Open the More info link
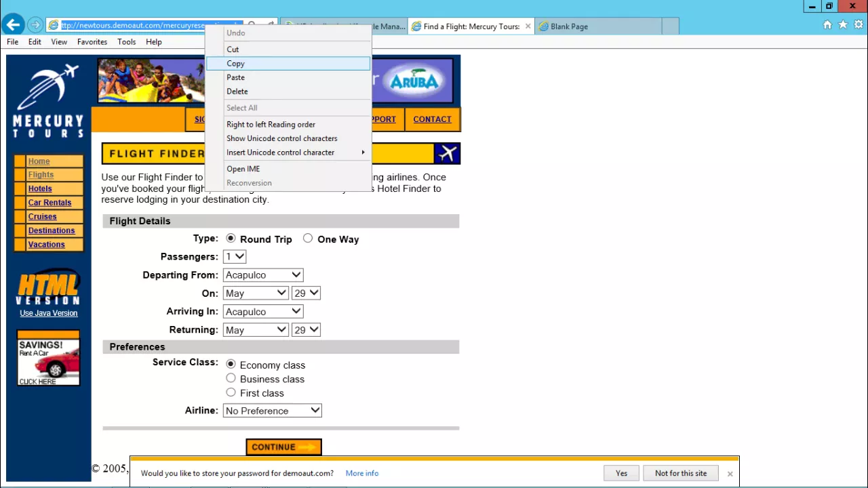 point(362,473)
